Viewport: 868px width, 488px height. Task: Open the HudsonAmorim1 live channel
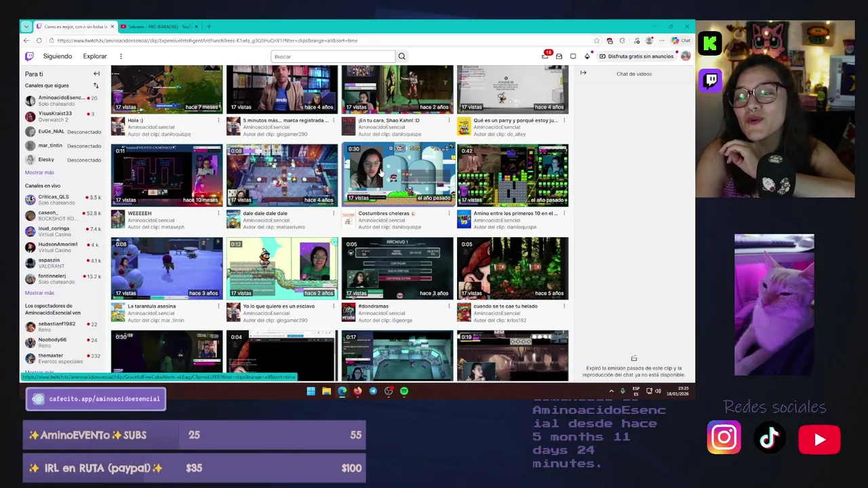click(62, 247)
